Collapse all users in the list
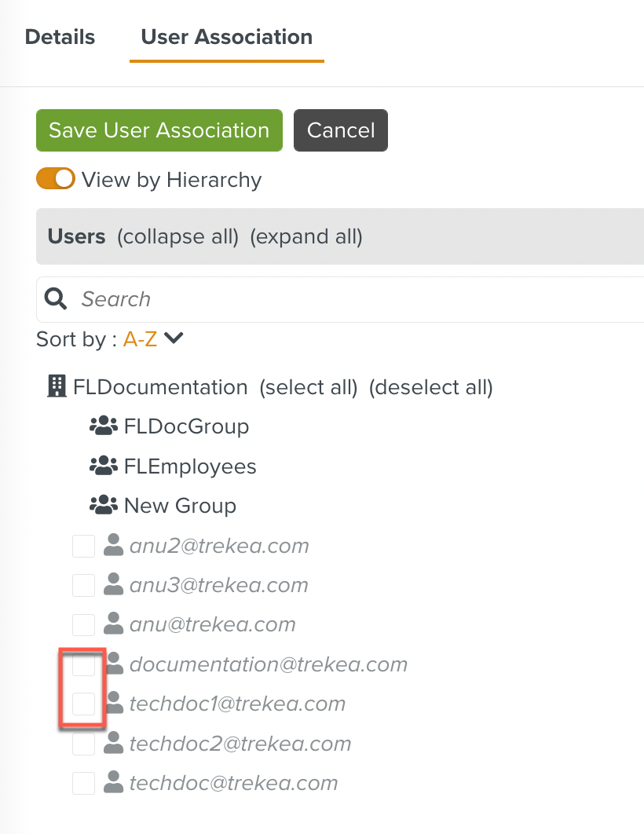This screenshot has width=644, height=834. click(x=177, y=236)
